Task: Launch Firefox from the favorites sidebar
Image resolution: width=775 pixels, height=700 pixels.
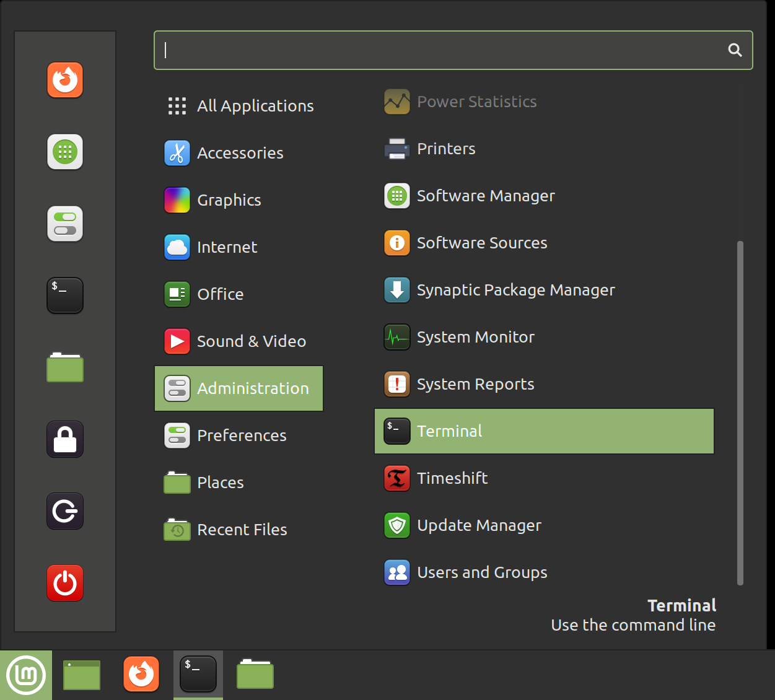Action: pyautogui.click(x=65, y=80)
